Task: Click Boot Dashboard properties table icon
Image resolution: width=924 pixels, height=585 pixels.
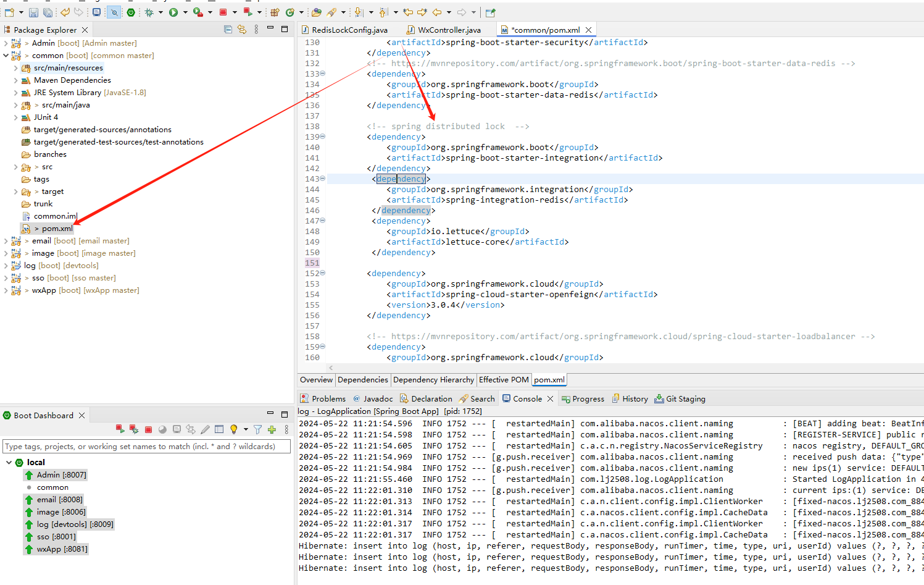Action: (x=219, y=429)
